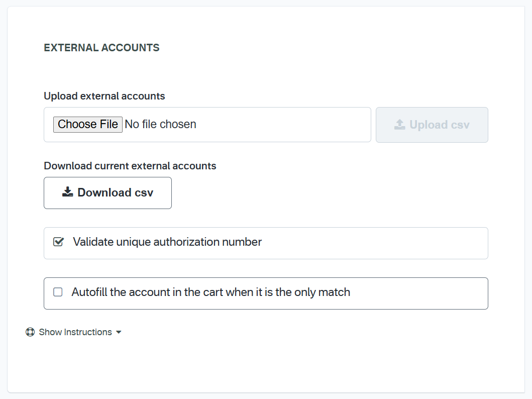Open the Show Instructions text link
This screenshot has height=399, width=532.
point(75,332)
